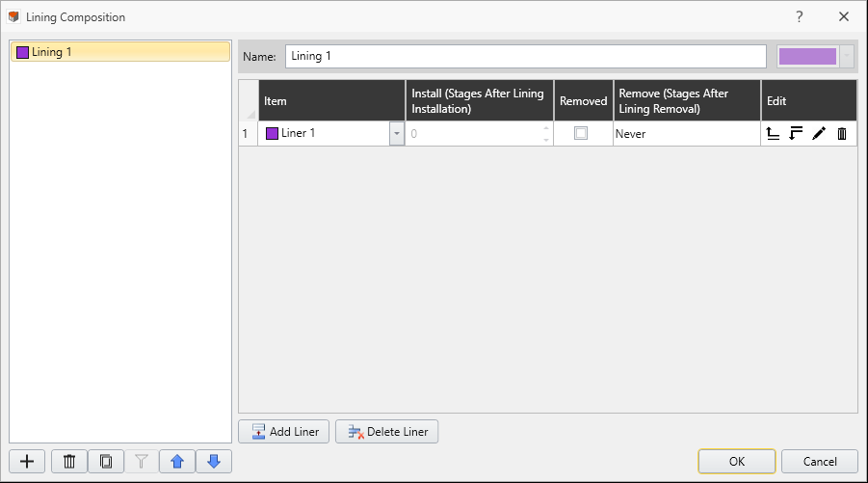Copy the selected lining
Image resolution: width=868 pixels, height=483 pixels.
(x=106, y=462)
